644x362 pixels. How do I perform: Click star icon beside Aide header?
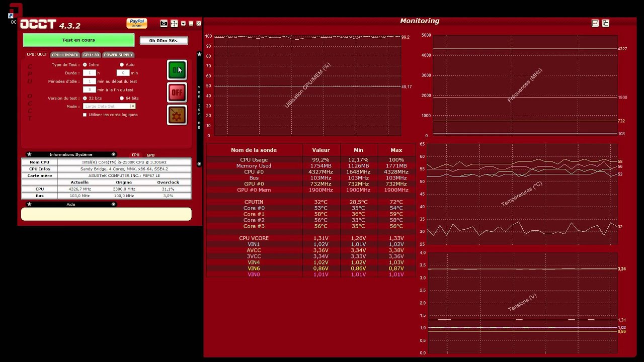tap(29, 204)
